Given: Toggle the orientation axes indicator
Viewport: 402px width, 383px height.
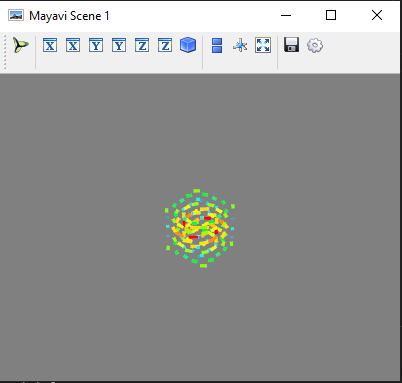Looking at the screenshot, I should pyautogui.click(x=240, y=45).
